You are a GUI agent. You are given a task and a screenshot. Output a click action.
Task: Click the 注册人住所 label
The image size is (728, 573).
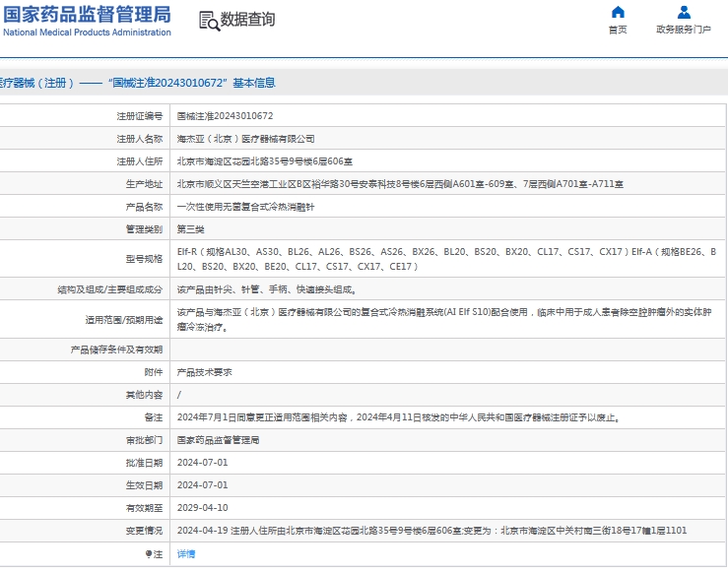pyautogui.click(x=139, y=161)
